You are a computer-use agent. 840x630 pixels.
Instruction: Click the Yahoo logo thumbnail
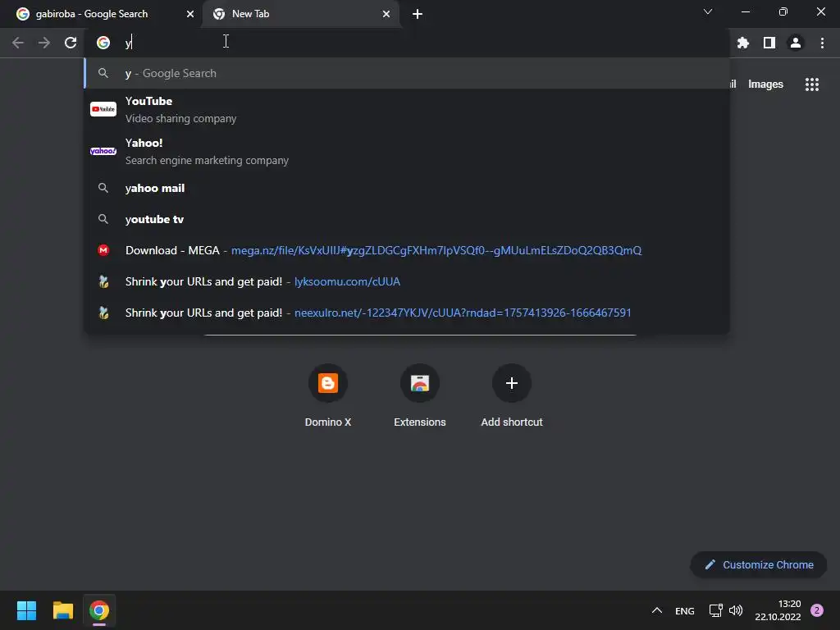coord(103,151)
